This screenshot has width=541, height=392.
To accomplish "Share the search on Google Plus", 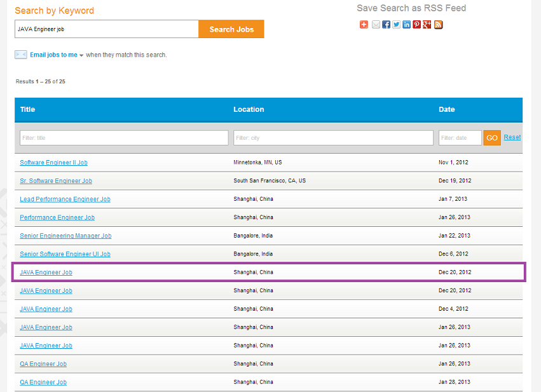I will click(427, 25).
